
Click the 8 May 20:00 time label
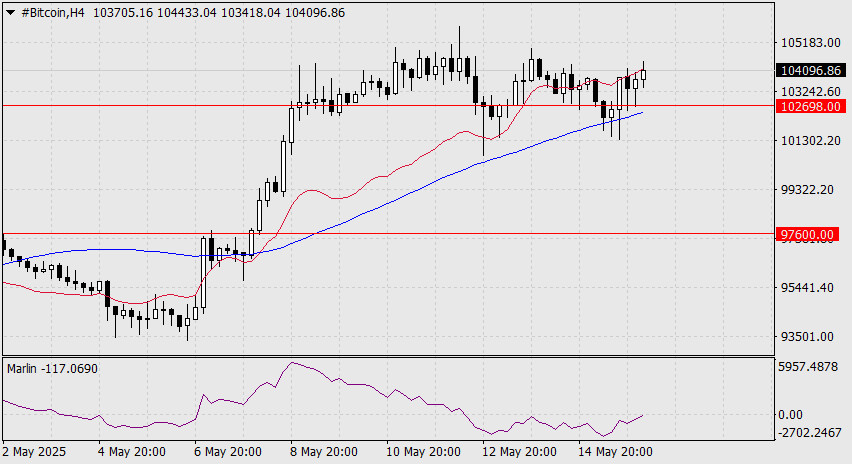[324, 452]
